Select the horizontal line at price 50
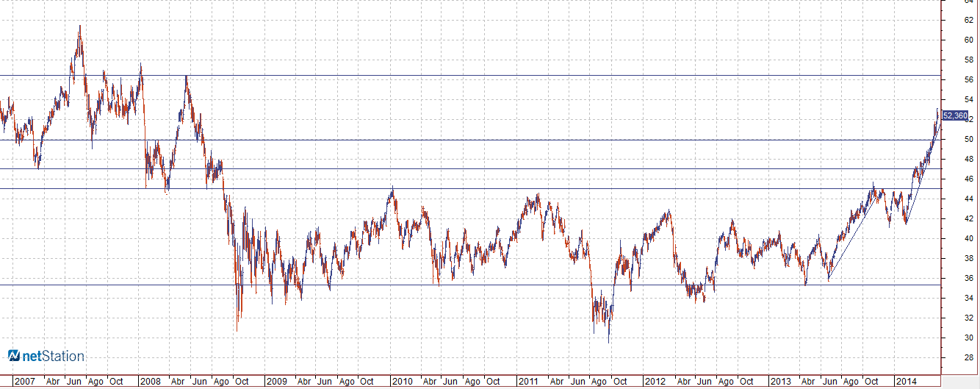 [470, 140]
